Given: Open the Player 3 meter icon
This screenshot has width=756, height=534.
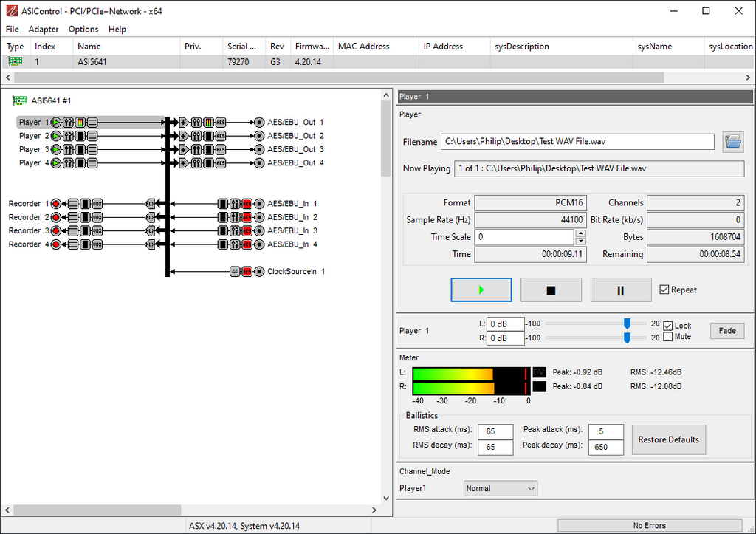Looking at the screenshot, I should click(x=80, y=150).
